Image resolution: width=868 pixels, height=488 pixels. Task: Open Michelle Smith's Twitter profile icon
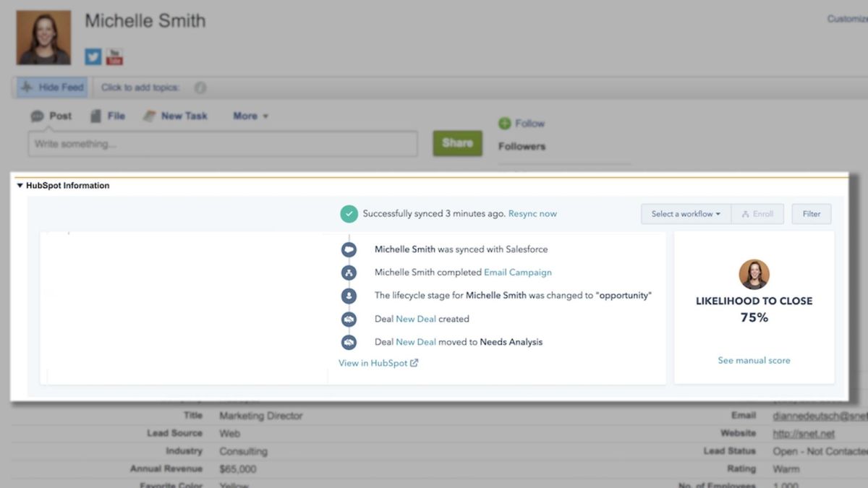[93, 56]
